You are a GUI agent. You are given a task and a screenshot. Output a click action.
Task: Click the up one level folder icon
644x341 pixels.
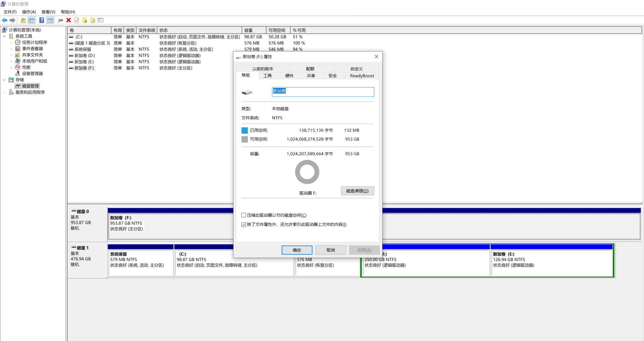coord(23,20)
